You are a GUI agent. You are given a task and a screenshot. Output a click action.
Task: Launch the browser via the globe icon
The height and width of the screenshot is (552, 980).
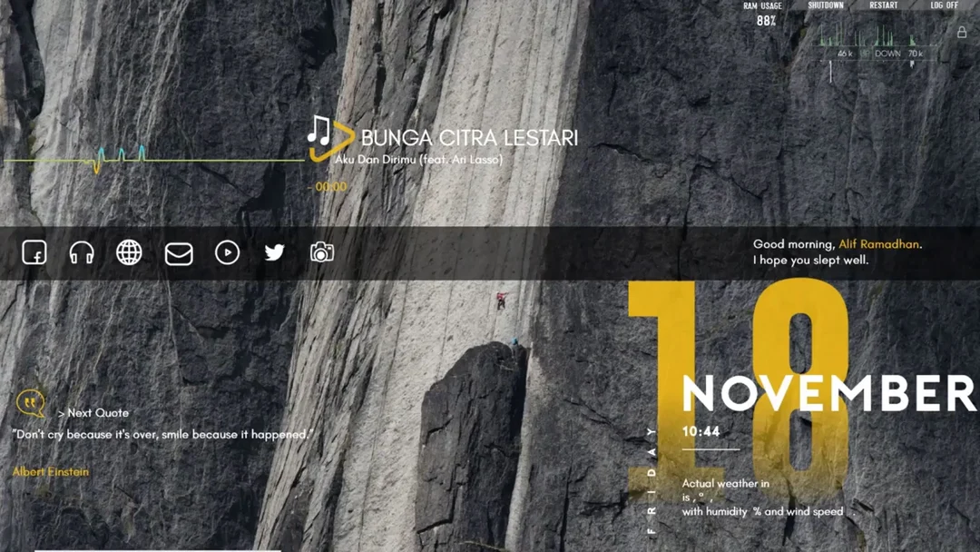pos(130,253)
